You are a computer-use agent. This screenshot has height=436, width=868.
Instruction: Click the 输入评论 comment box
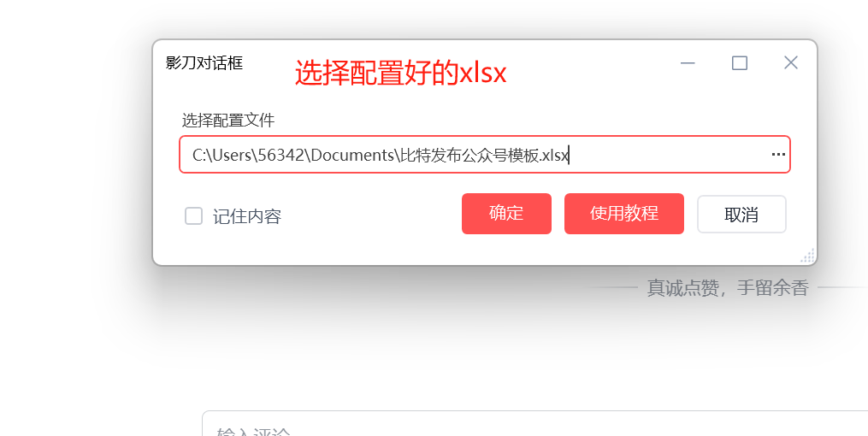pos(534,423)
